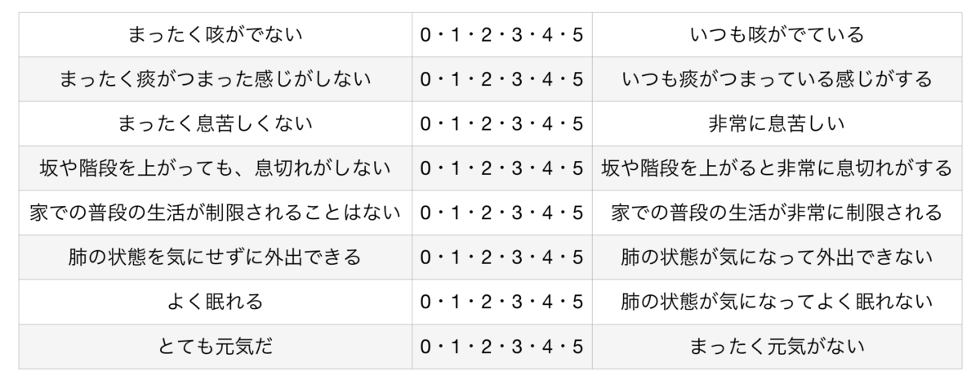Image resolution: width=980 pixels, height=385 pixels.
Task: Click the score scale in the 息苦しい row
Action: point(502,124)
